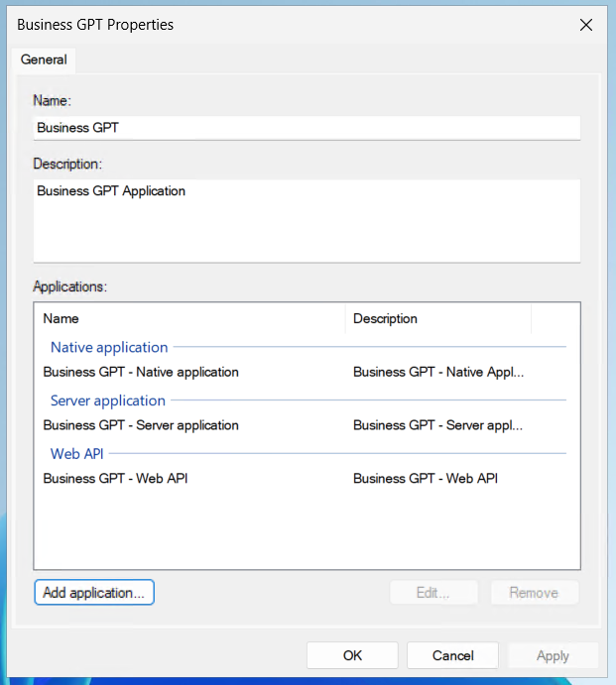Select the General tab
This screenshot has height=685, width=616.
pos(44,59)
